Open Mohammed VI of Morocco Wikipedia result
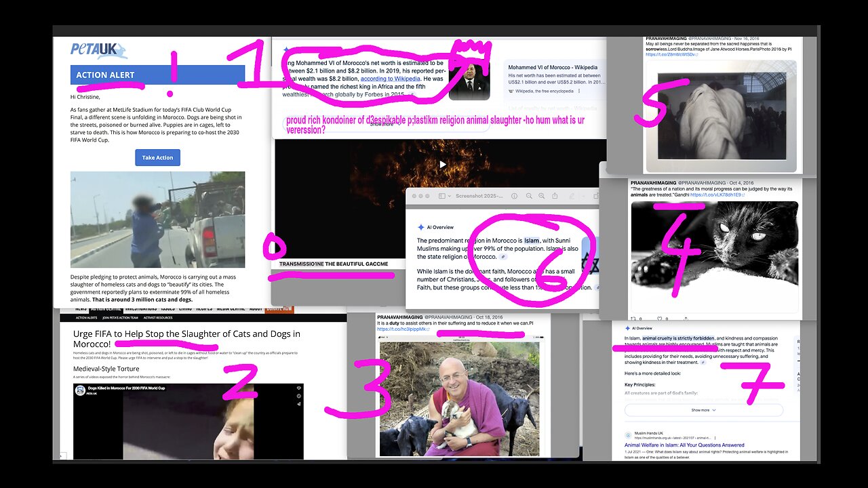Screen dimensions: 868x488 point(553,68)
